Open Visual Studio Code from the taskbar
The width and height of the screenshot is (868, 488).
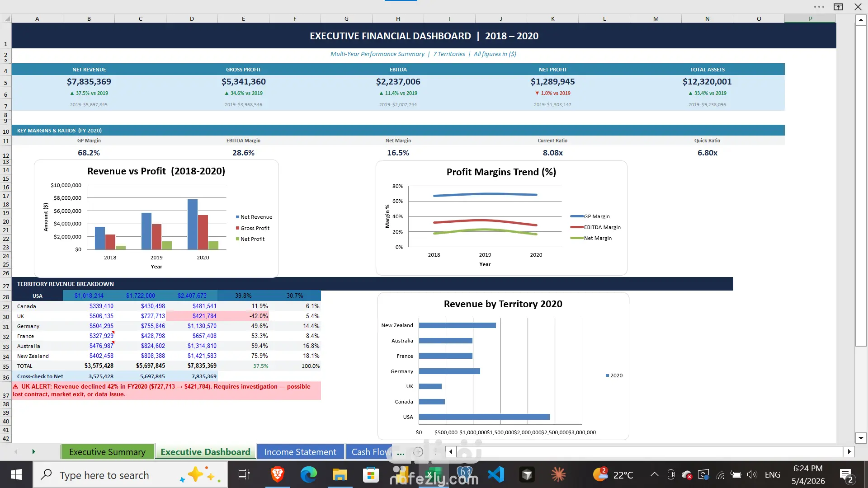coord(496,474)
